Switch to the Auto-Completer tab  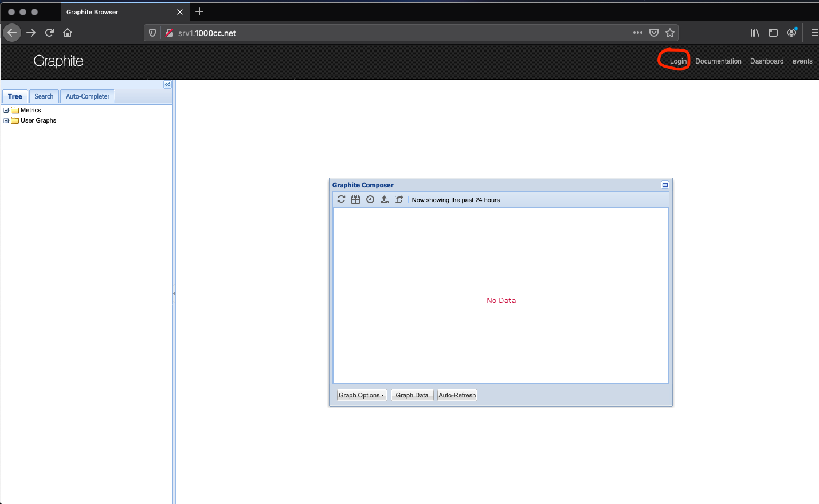coord(88,96)
